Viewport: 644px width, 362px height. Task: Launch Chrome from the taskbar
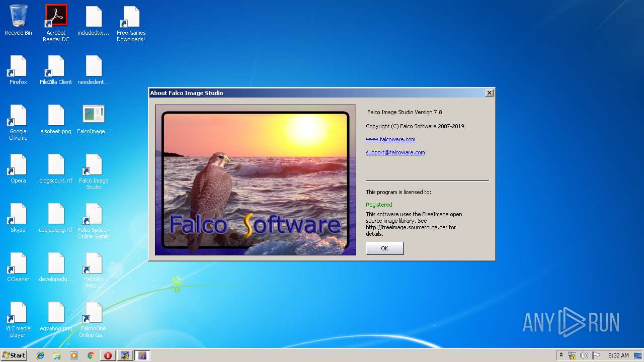click(91, 355)
